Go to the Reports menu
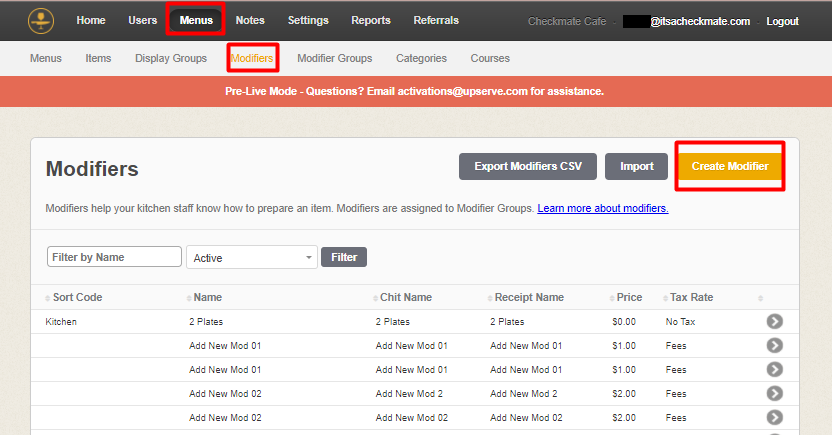 point(371,21)
